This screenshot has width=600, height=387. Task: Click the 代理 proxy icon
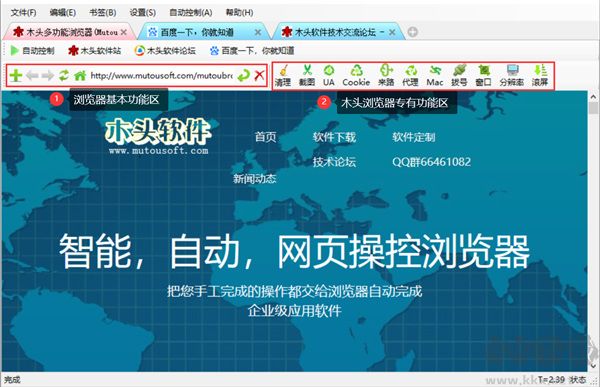click(411, 75)
